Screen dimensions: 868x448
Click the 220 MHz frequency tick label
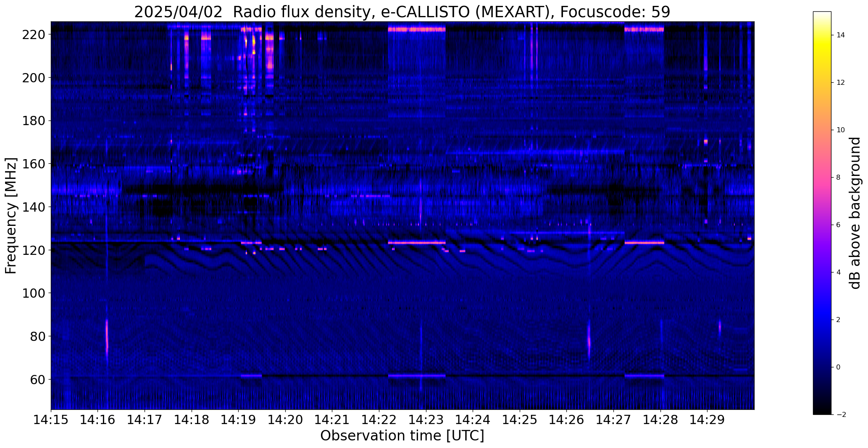click(x=33, y=34)
